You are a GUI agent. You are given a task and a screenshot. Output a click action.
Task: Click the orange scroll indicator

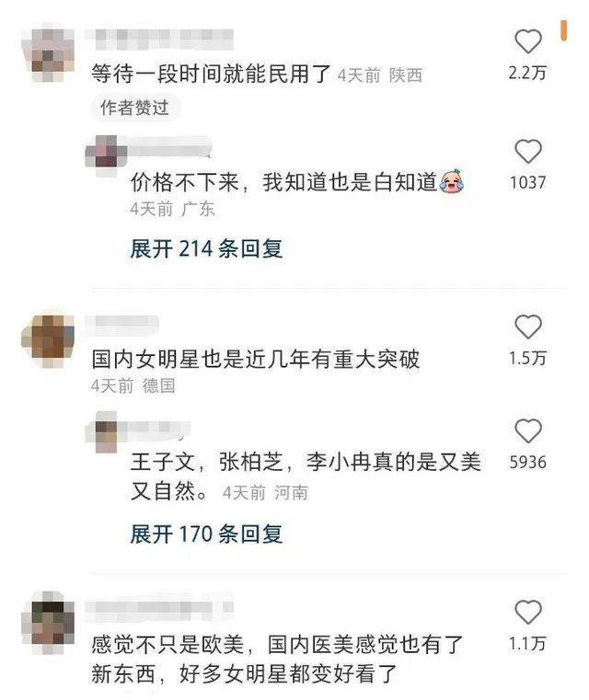point(564,30)
